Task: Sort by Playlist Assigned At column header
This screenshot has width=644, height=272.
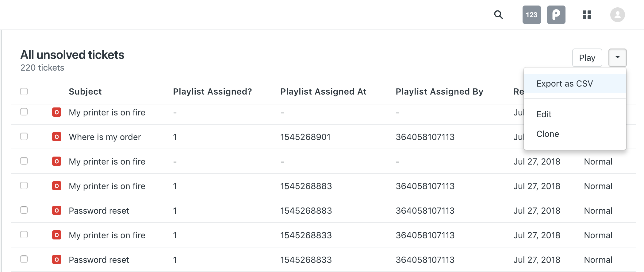Action: [x=323, y=91]
